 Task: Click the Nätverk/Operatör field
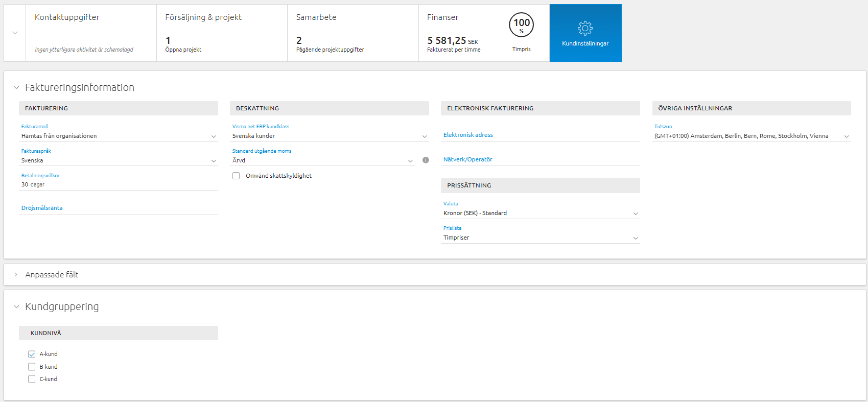[x=541, y=159]
